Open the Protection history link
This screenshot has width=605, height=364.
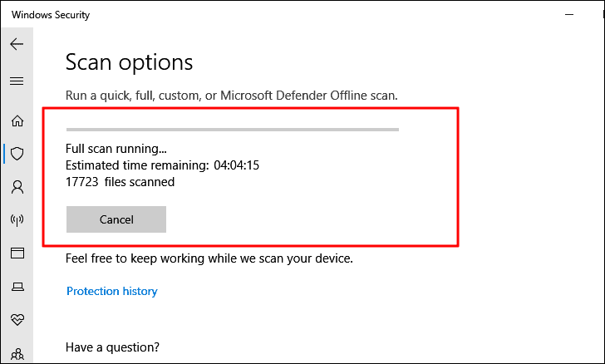(112, 291)
